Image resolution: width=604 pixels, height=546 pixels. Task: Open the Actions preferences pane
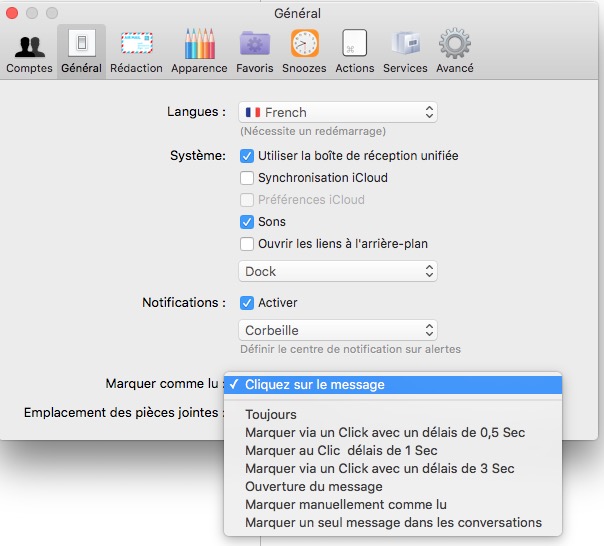click(354, 51)
